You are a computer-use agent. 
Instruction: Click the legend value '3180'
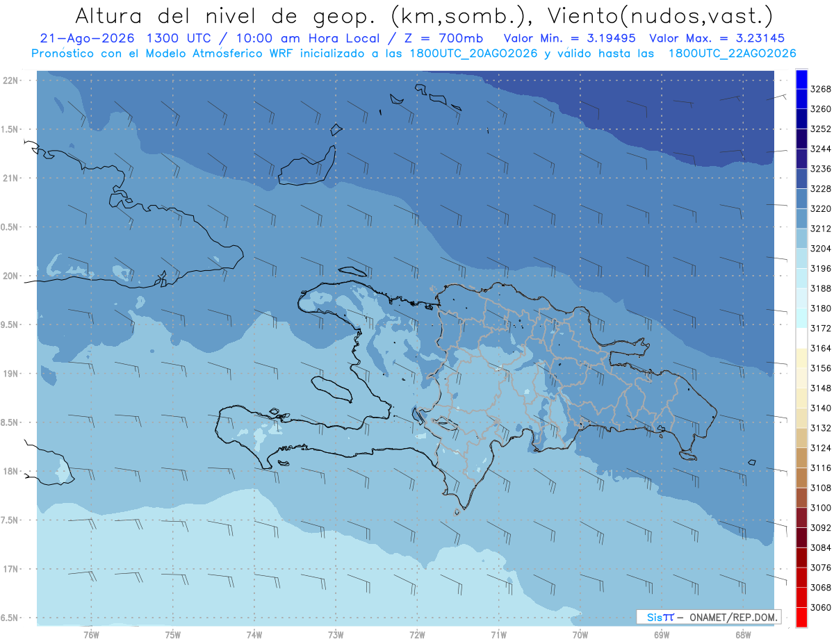tap(821, 308)
